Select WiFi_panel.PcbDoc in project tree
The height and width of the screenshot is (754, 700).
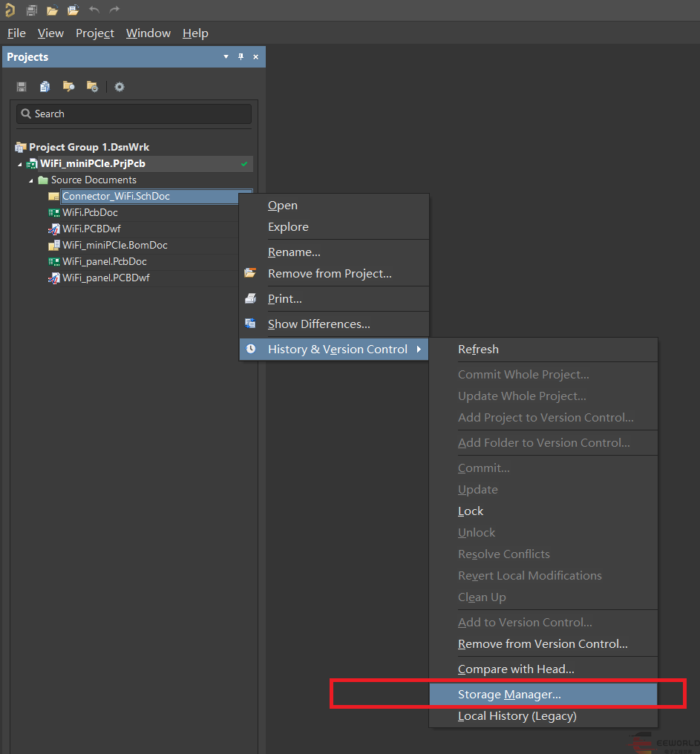click(x=104, y=262)
